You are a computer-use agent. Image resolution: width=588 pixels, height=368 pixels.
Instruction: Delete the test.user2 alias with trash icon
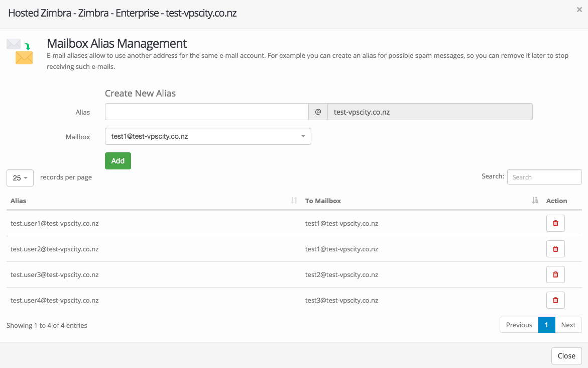tap(555, 249)
